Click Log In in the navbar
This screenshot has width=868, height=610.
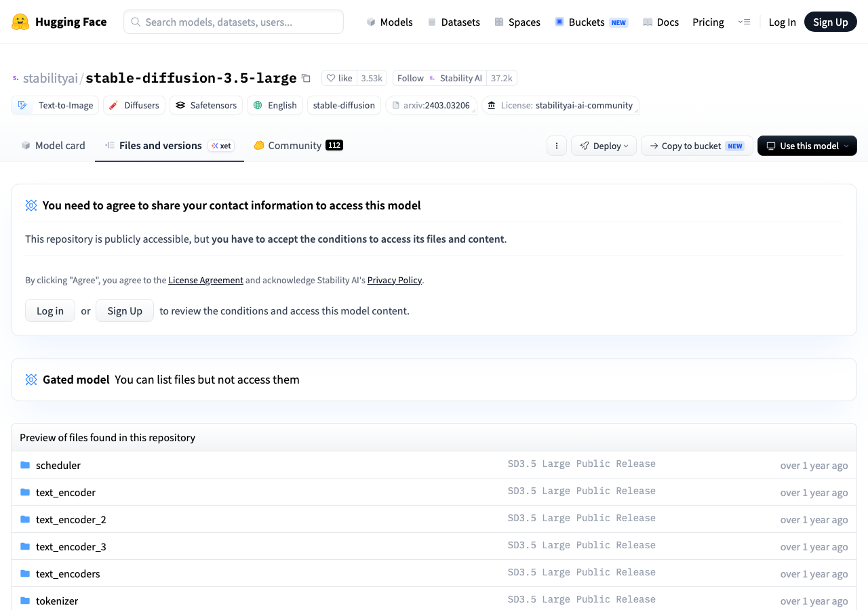(x=783, y=22)
